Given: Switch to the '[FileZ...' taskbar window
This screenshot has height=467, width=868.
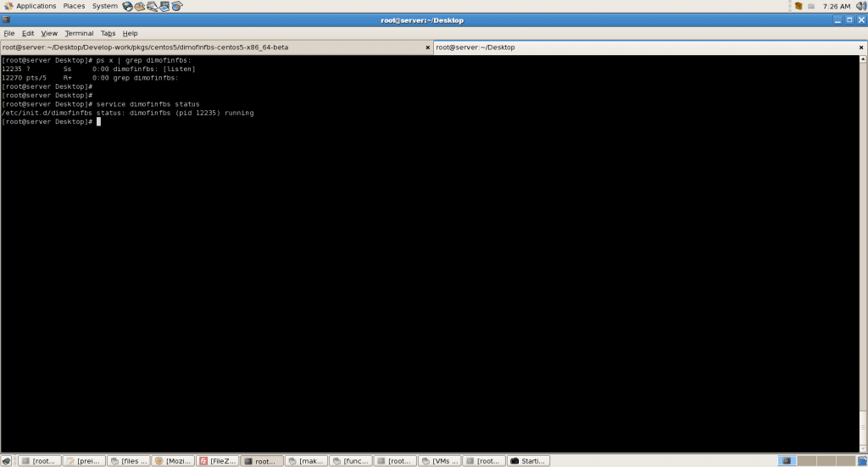Looking at the screenshot, I should tap(218, 461).
